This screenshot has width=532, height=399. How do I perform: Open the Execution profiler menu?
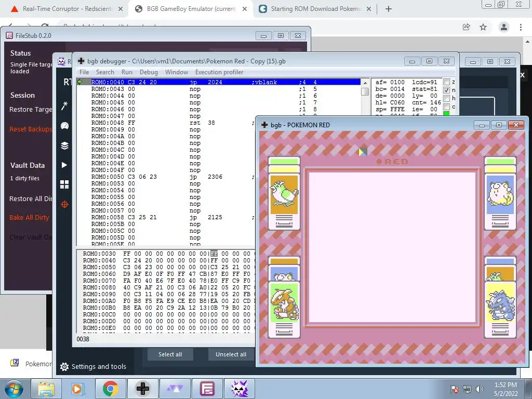[219, 72]
